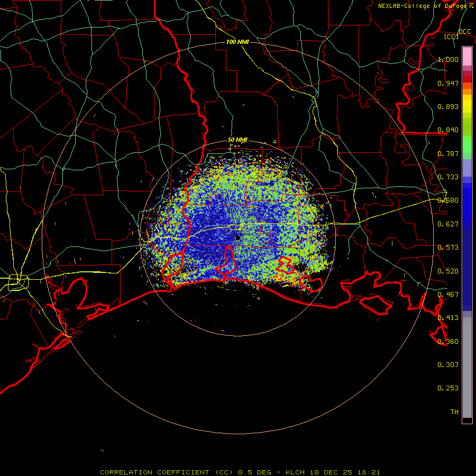The width and height of the screenshot is (476, 476).
Task: Click the 0.893 color scale value
Action: click(448, 106)
